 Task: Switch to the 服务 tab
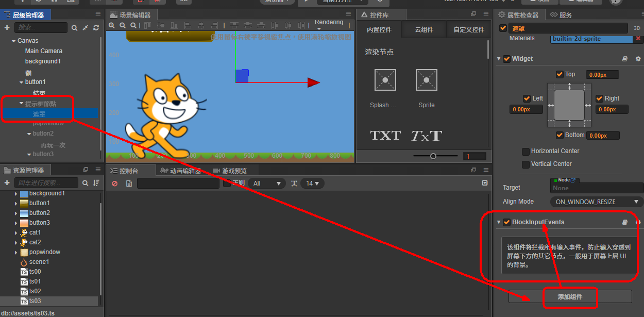point(562,15)
